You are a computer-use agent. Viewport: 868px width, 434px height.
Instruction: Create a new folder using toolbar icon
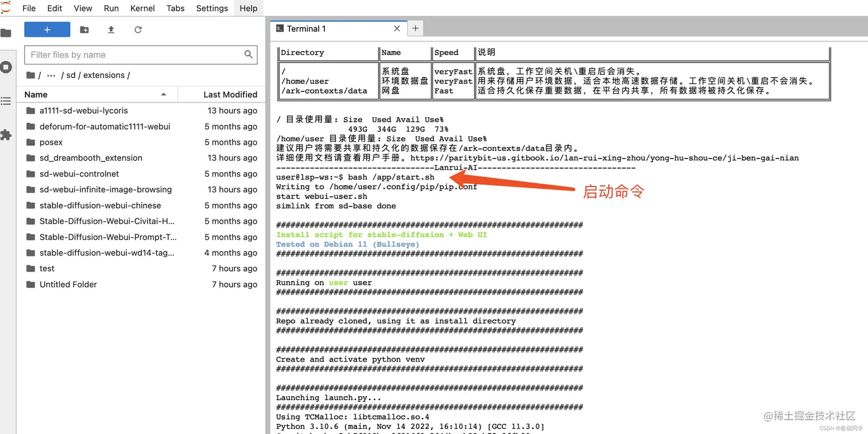point(84,30)
